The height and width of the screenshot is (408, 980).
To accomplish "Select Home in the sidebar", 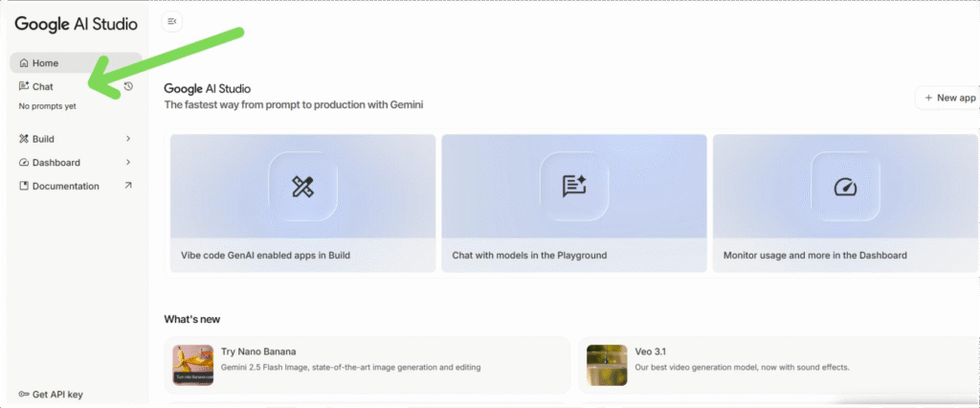I will point(45,63).
